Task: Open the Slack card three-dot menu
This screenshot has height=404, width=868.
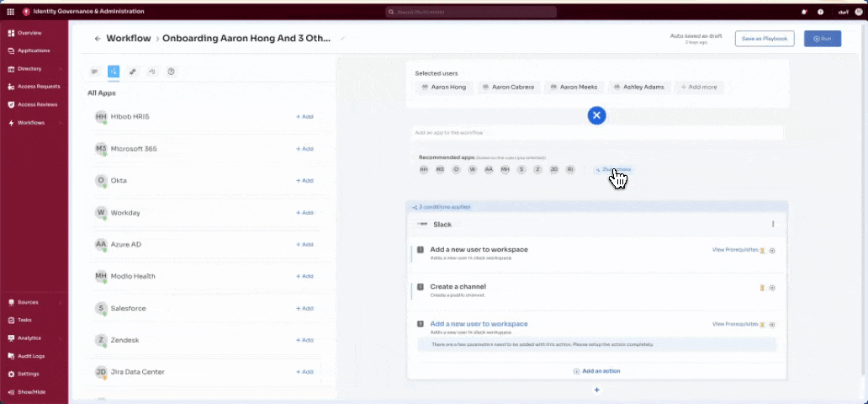Action: pyautogui.click(x=773, y=225)
